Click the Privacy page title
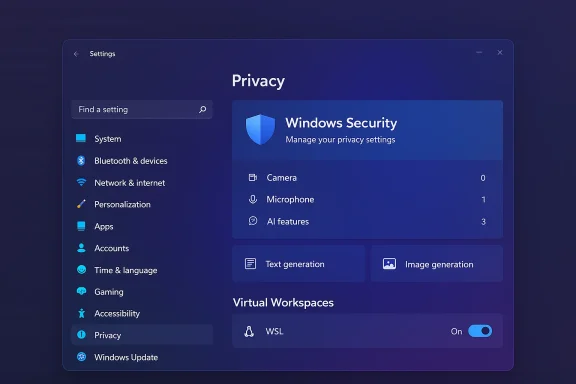 [x=258, y=81]
